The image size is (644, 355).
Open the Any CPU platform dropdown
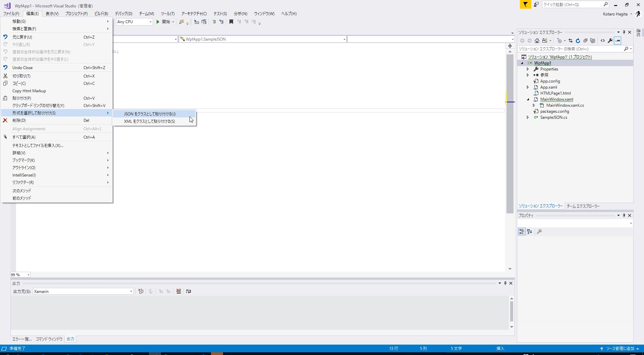pyautogui.click(x=150, y=22)
